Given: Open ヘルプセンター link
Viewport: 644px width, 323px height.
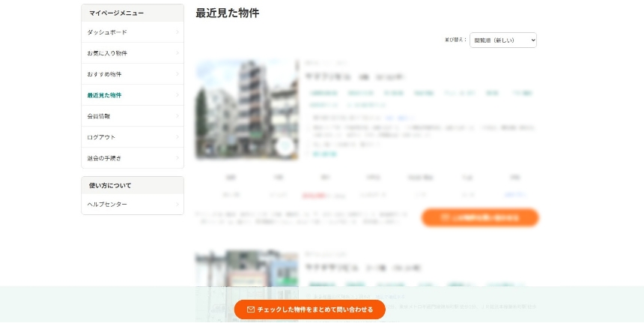Looking at the screenshot, I should (133, 205).
